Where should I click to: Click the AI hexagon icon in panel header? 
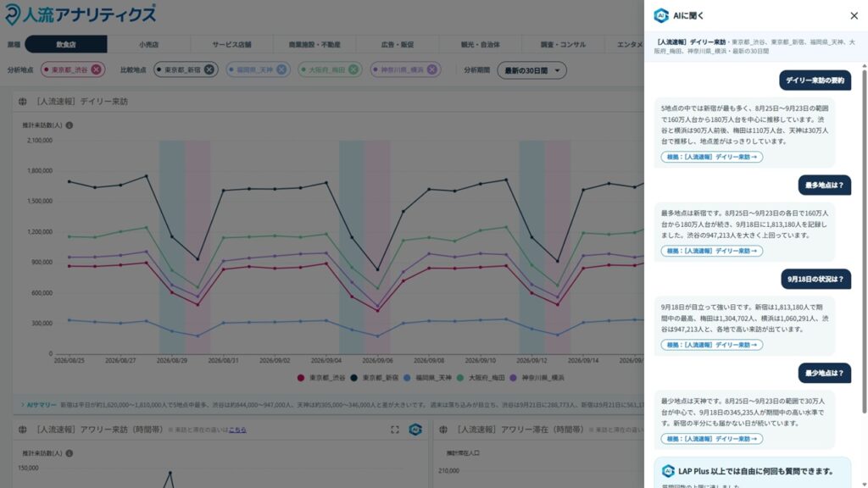point(661,15)
